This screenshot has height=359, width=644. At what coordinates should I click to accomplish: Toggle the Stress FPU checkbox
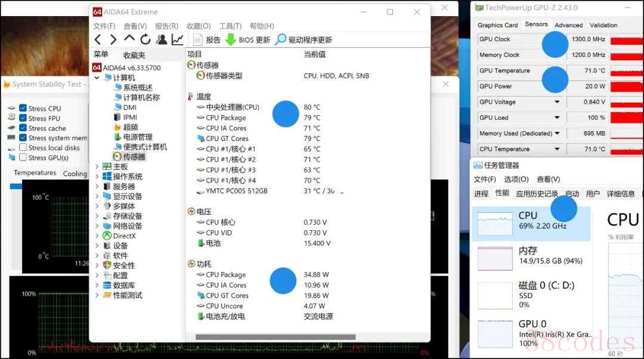[x=23, y=118]
